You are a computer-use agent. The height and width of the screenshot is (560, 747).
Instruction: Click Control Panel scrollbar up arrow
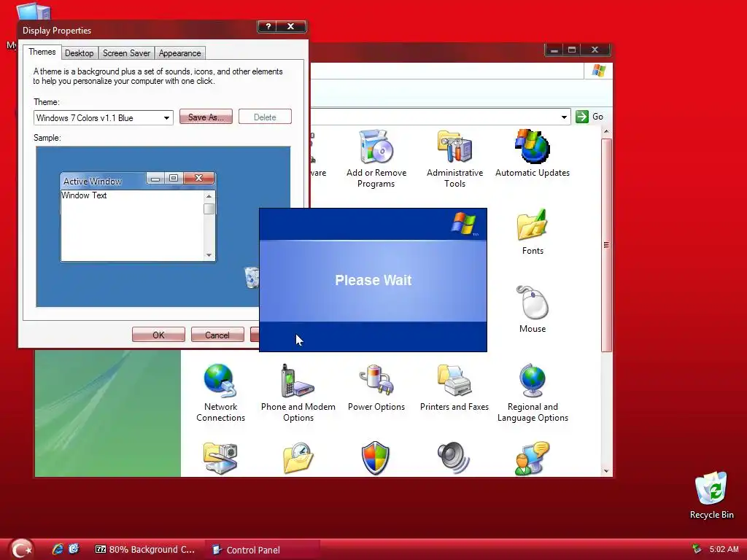coord(606,132)
